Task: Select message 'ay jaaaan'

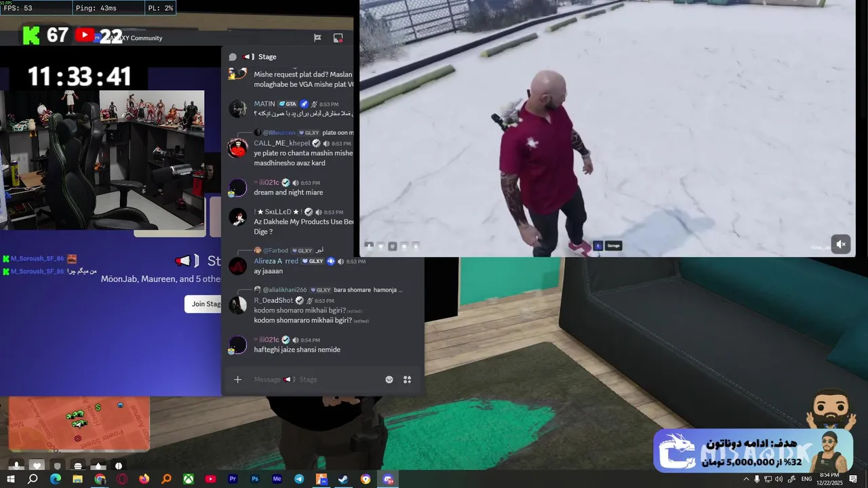Action: coord(269,271)
